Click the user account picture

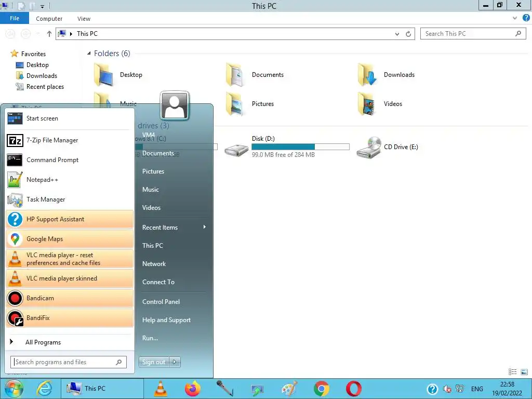tap(175, 105)
